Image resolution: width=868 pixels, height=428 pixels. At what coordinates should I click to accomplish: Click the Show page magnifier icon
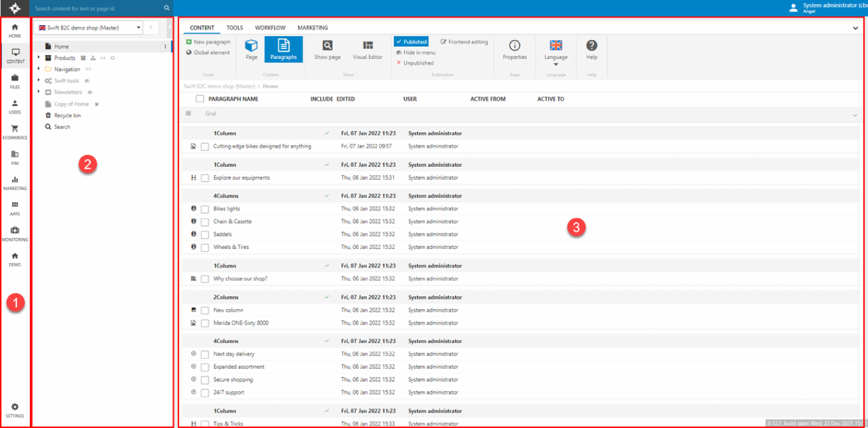328,50
